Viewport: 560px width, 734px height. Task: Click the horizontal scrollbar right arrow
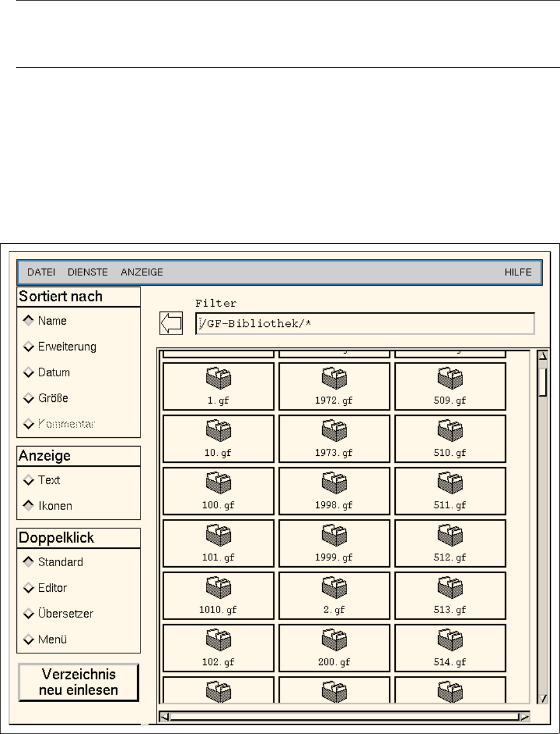(x=524, y=717)
